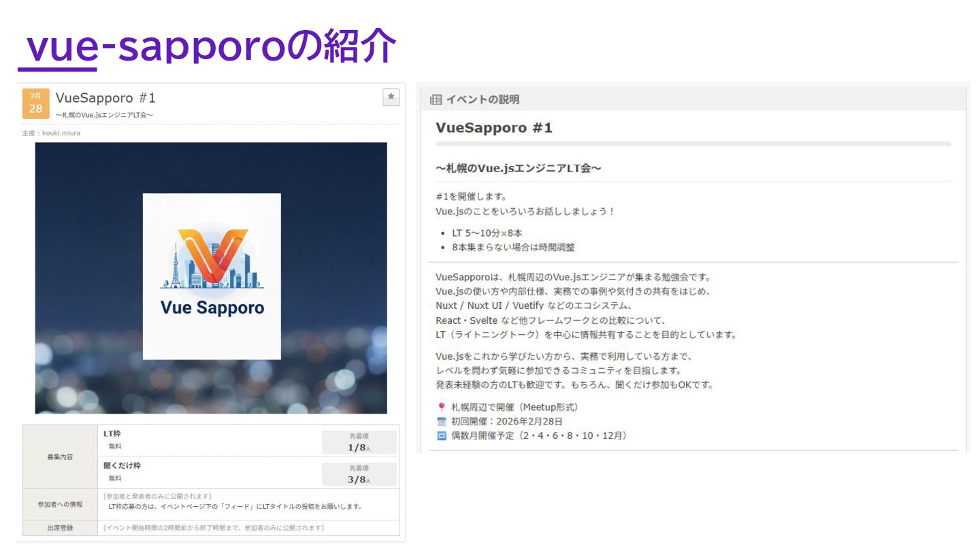Click the '3/8人' 聞くだけ枠 capacity box
Image resolution: width=980 pixels, height=551 pixels.
tap(359, 474)
